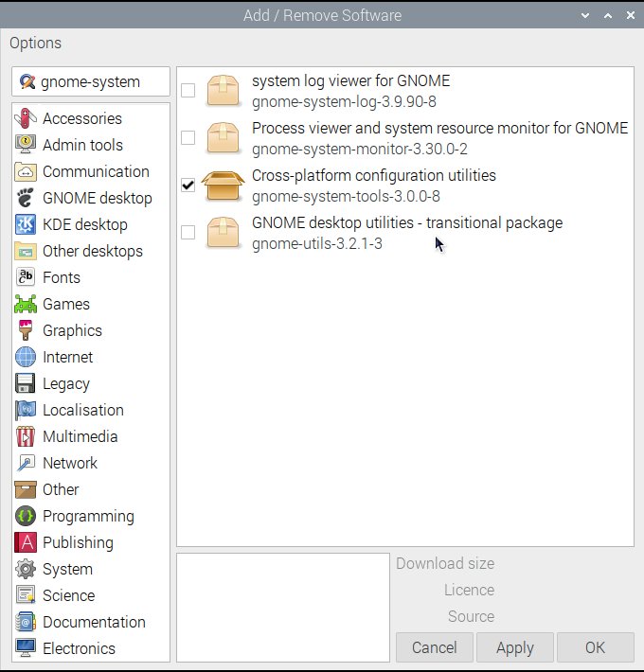Select 'Process viewer and system resource monitor' row
644x672 pixels.
point(405,138)
